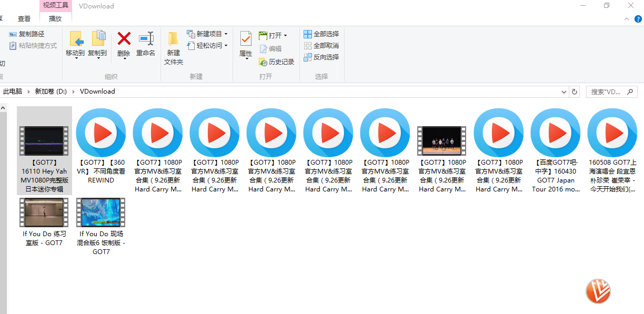The height and width of the screenshot is (314, 644).
Task: Click the Copy to (复制到) icon
Action: [x=97, y=39]
